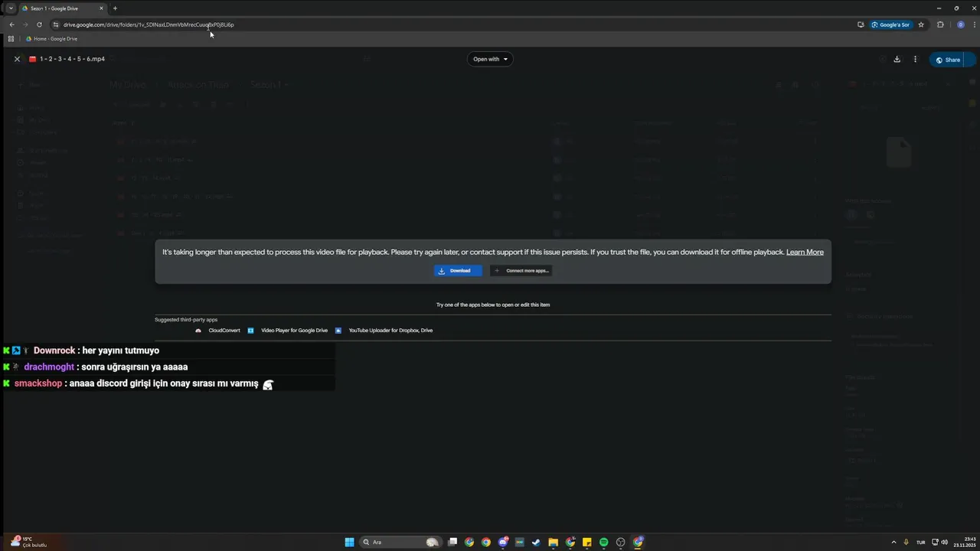Click the Share button
This screenshot has height=551, width=980.
[948, 60]
